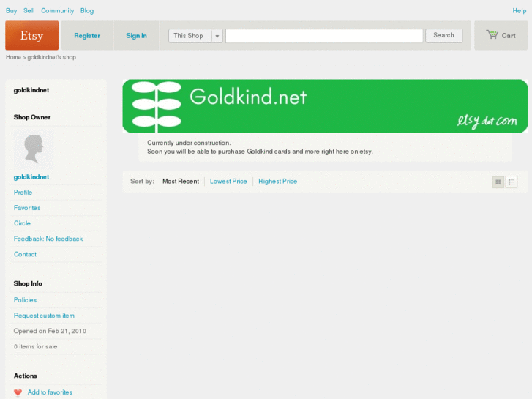Open the Community menu
This screenshot has width=532, height=399.
pyautogui.click(x=58, y=11)
